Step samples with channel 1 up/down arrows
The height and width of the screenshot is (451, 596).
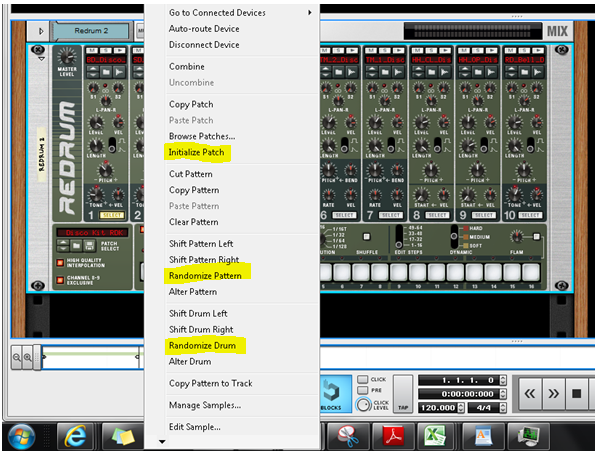pos(93,72)
